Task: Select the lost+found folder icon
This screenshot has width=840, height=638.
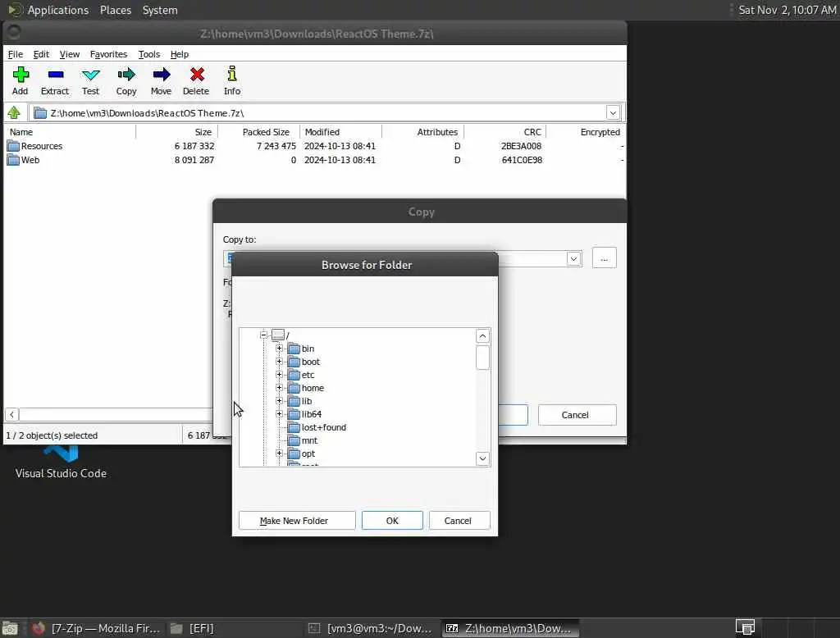Action: pyautogui.click(x=294, y=427)
